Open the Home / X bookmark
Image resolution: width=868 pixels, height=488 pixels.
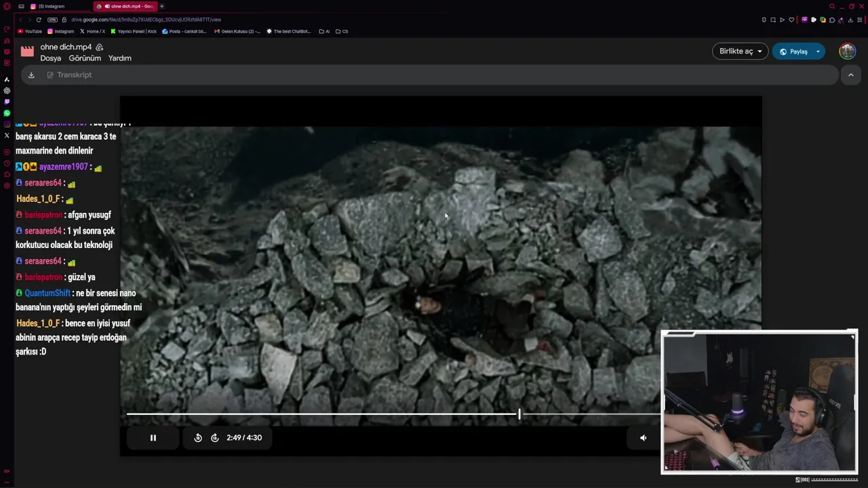pos(92,31)
